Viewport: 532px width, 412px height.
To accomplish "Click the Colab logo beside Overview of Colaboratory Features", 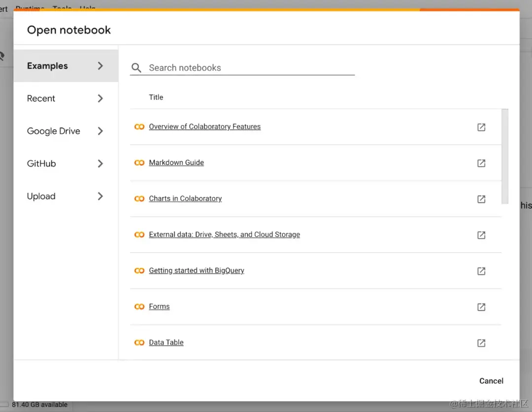I will coord(139,127).
